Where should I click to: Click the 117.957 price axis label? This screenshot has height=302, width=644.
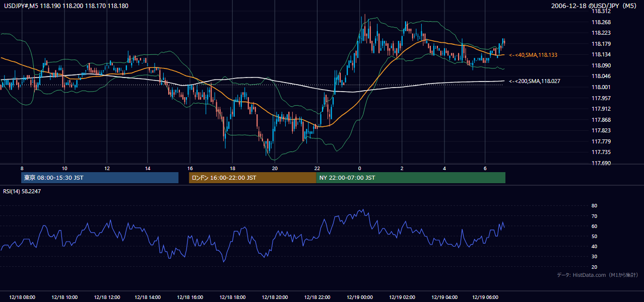tap(601, 98)
